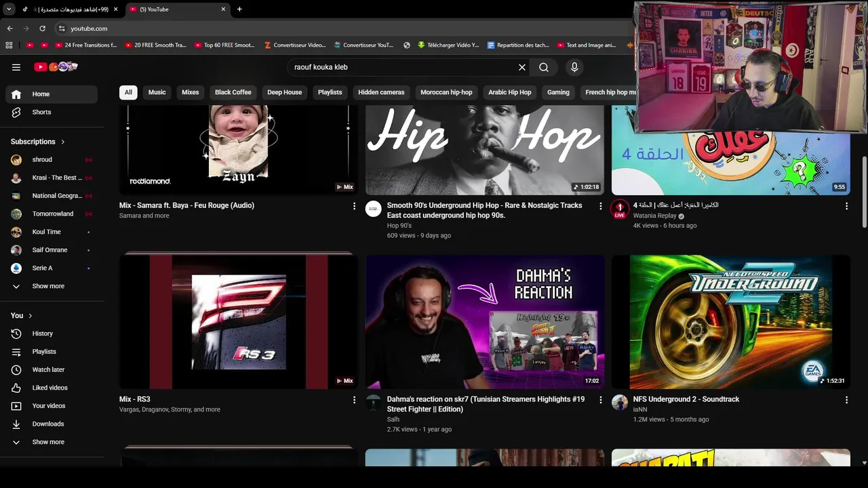
Task: Open Your videos page
Action: point(52,406)
